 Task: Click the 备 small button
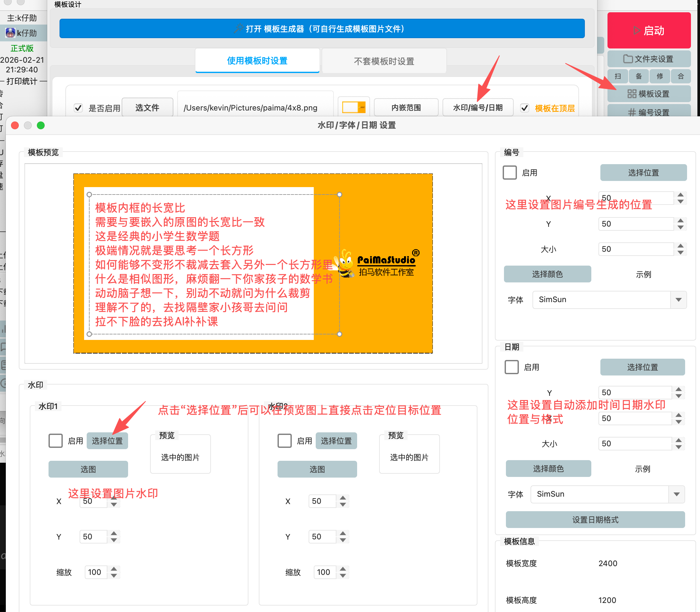[639, 76]
